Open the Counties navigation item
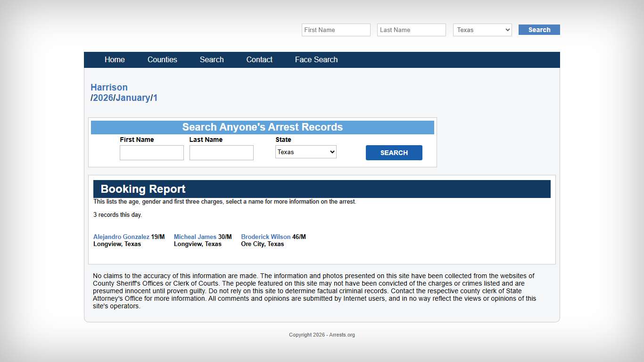 (x=162, y=59)
